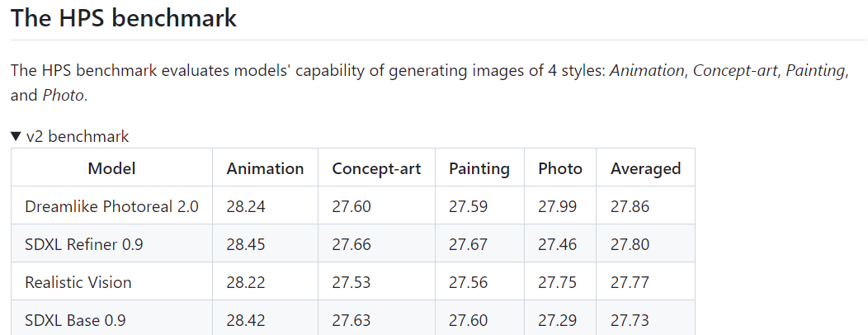
Task: Click SDXL Refiner concept-art score 27.66
Action: pyautogui.click(x=351, y=244)
